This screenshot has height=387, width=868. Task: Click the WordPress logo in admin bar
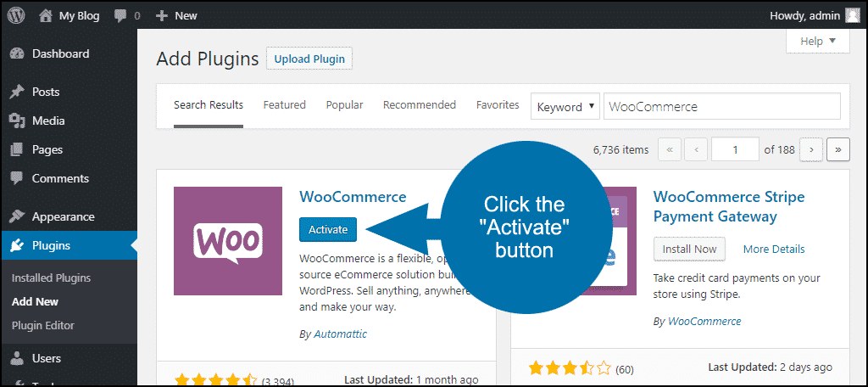(16, 16)
